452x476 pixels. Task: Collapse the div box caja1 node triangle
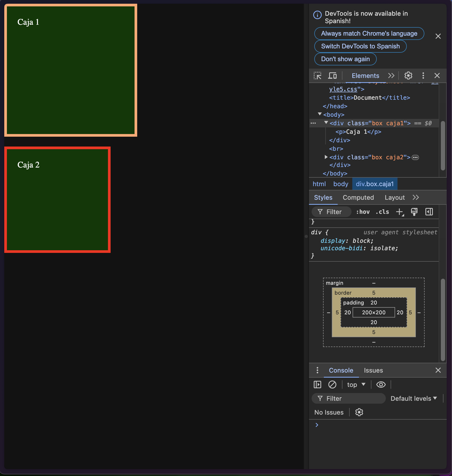[x=326, y=123]
